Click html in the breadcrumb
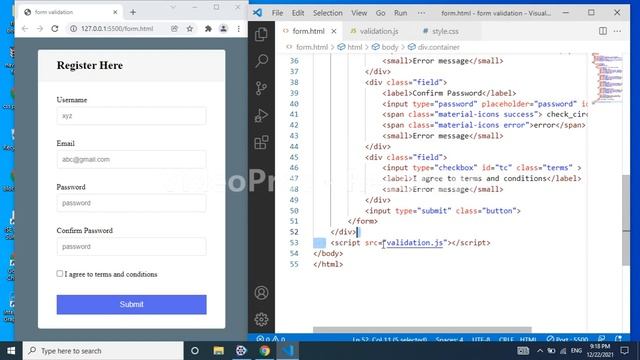Image resolution: width=640 pixels, height=360 pixels. [x=354, y=47]
